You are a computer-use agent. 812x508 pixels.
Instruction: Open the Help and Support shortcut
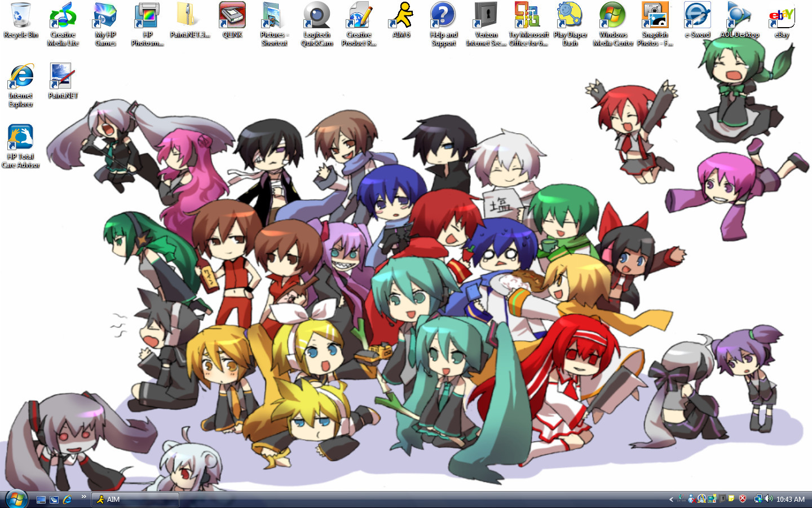pos(443,24)
